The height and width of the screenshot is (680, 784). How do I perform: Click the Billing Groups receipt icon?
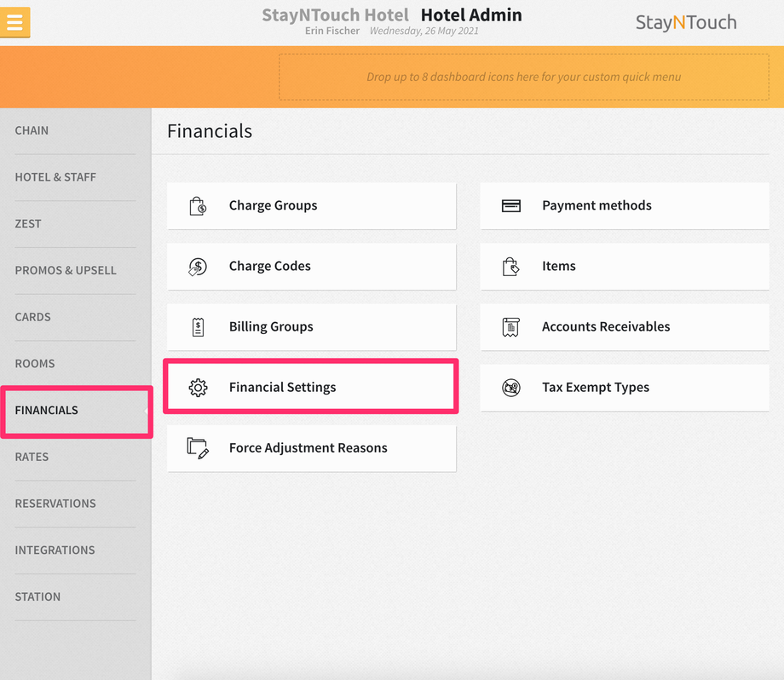[x=198, y=327]
